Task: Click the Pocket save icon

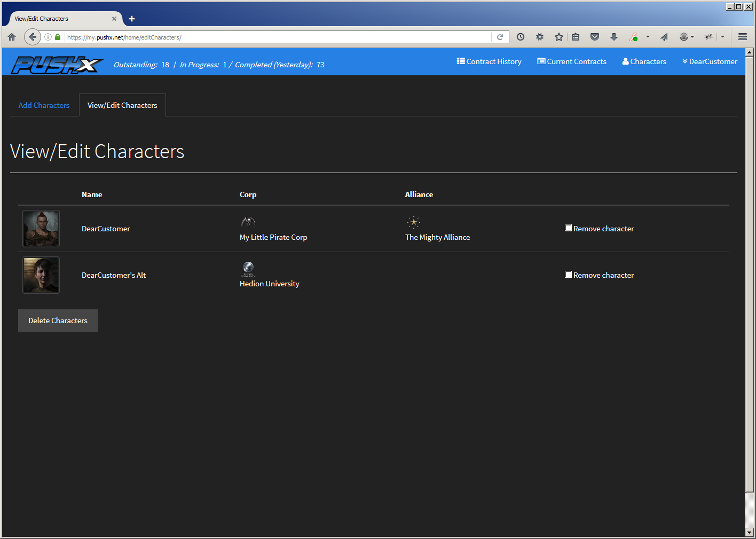Action: tap(595, 37)
